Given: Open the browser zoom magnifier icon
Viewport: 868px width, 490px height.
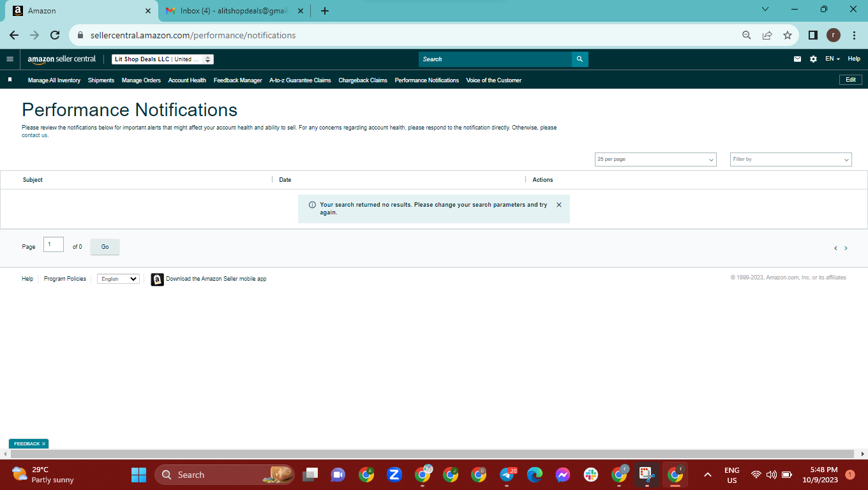Looking at the screenshot, I should pyautogui.click(x=746, y=35).
